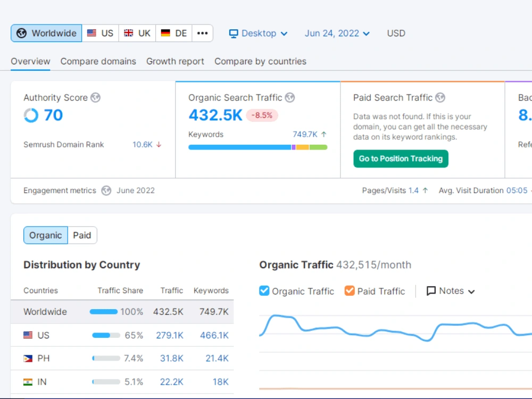Open more countries ellipsis menu
The width and height of the screenshot is (532, 399).
(203, 33)
